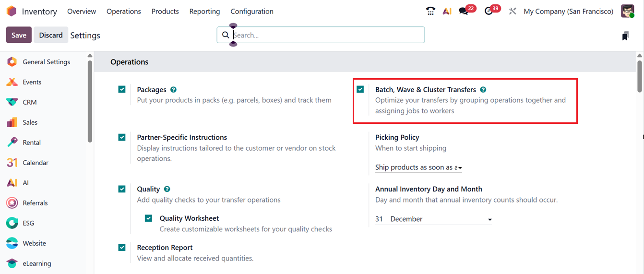The height and width of the screenshot is (274, 644).
Task: Open the AI assistant icon in top bar
Action: (447, 12)
